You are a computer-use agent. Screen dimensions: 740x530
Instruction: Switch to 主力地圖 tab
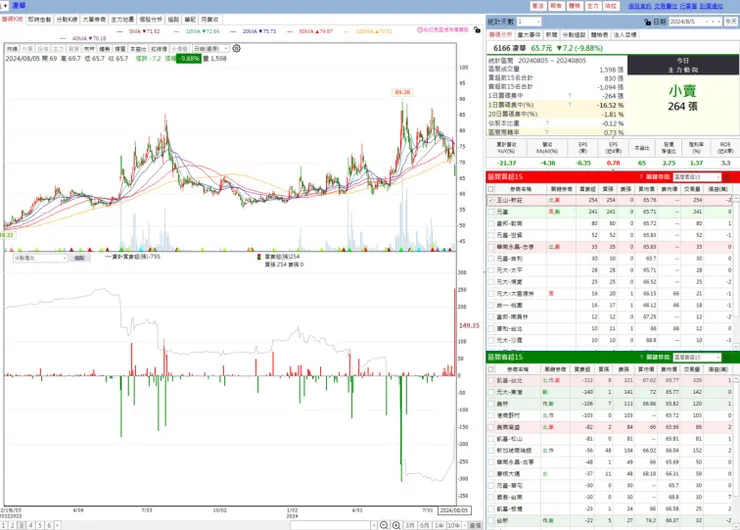[123, 19]
